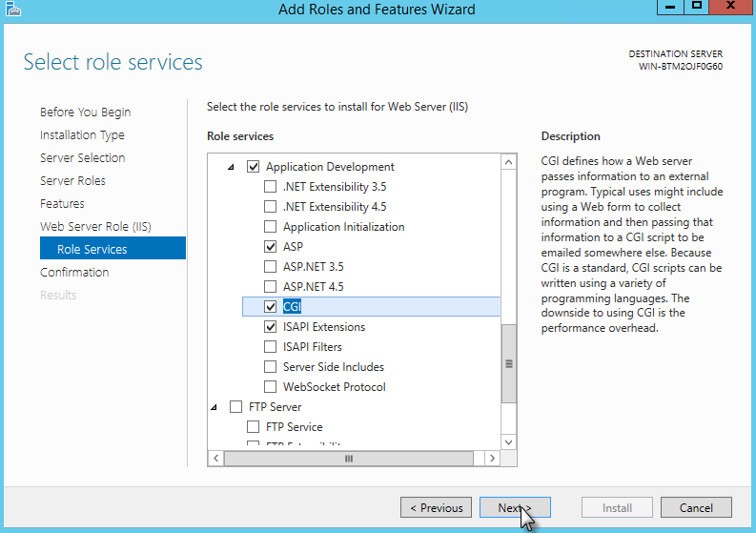Screen dimensions: 756x533
Task: Maximize the wizard window
Action: (x=697, y=8)
